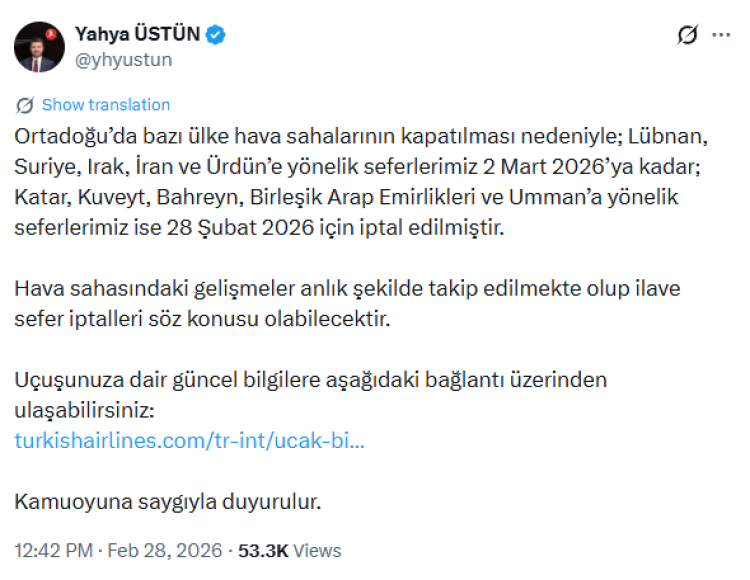The width and height of the screenshot is (750, 580).
Task: Click the 12:42 PM timestamp
Action: tap(53, 551)
